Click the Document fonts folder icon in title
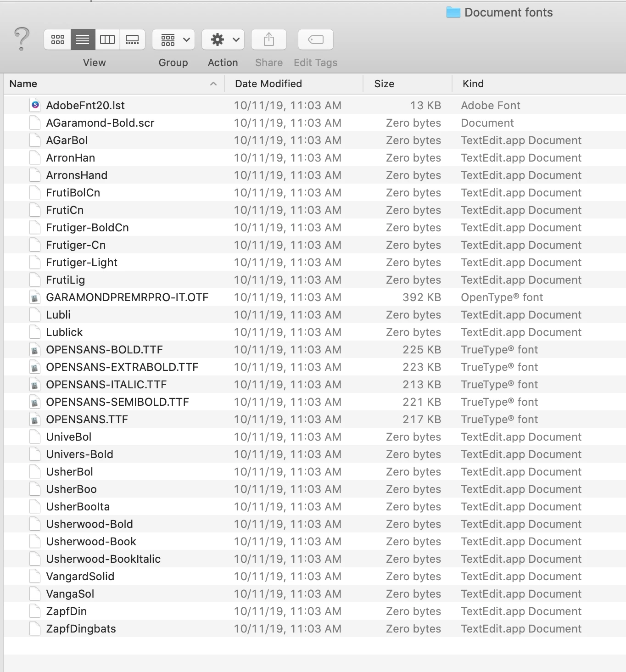 click(x=453, y=12)
